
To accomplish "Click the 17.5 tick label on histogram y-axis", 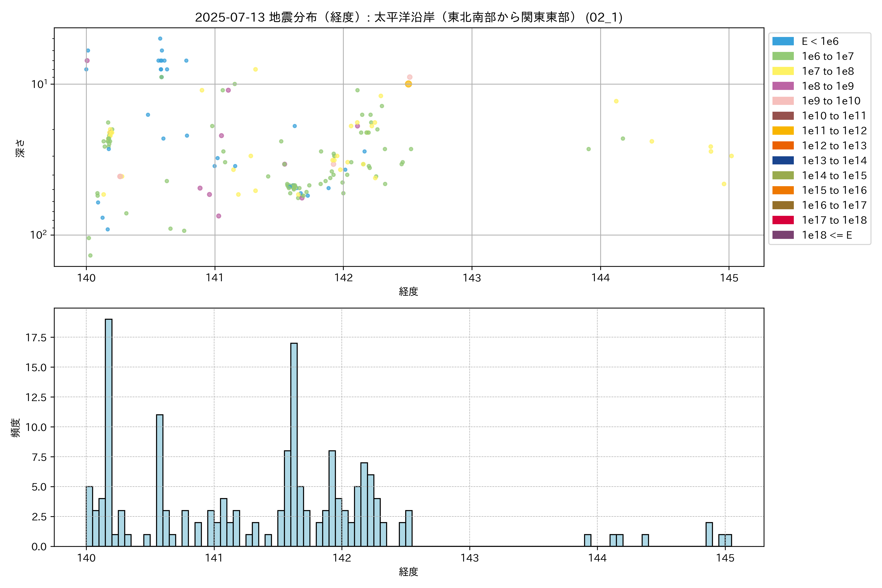I will pyautogui.click(x=36, y=338).
